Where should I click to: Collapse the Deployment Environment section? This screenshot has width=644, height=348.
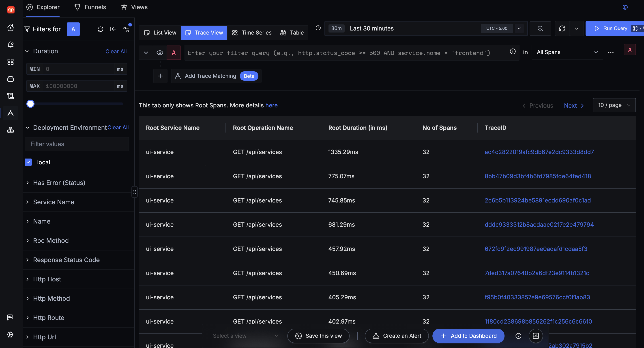(28, 128)
